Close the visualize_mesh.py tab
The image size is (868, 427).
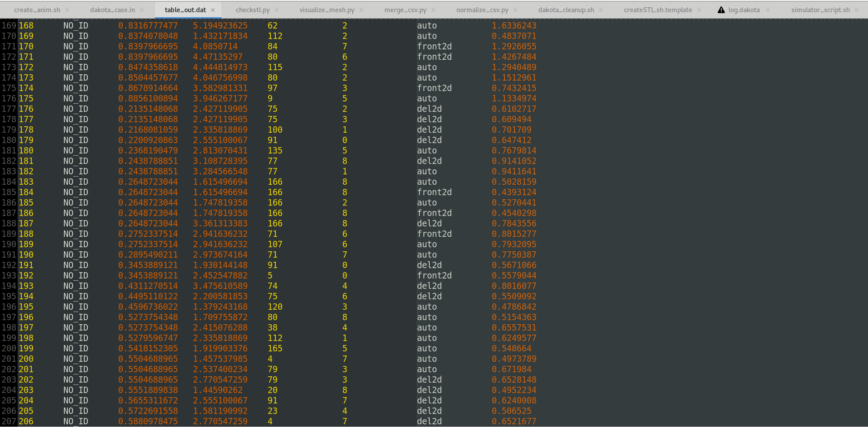361,10
